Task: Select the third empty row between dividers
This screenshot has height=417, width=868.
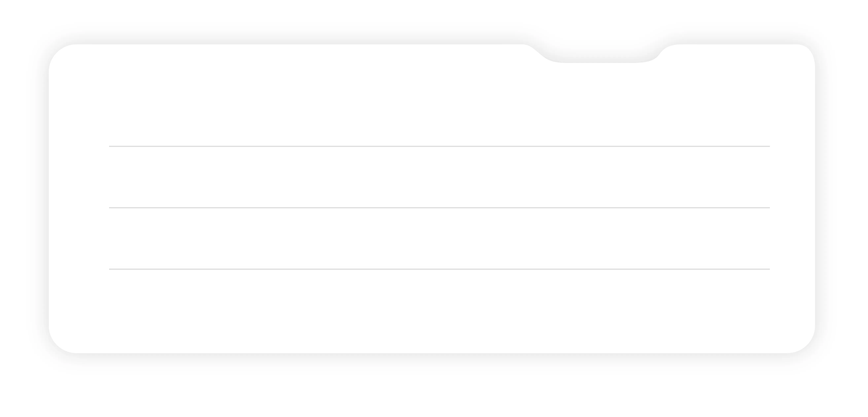Action: pyautogui.click(x=439, y=238)
